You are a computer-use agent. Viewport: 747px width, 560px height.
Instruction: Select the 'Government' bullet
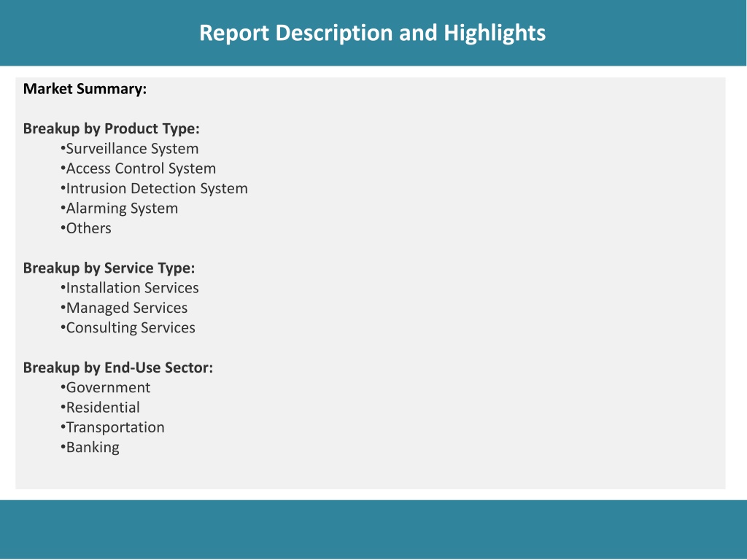(x=105, y=388)
